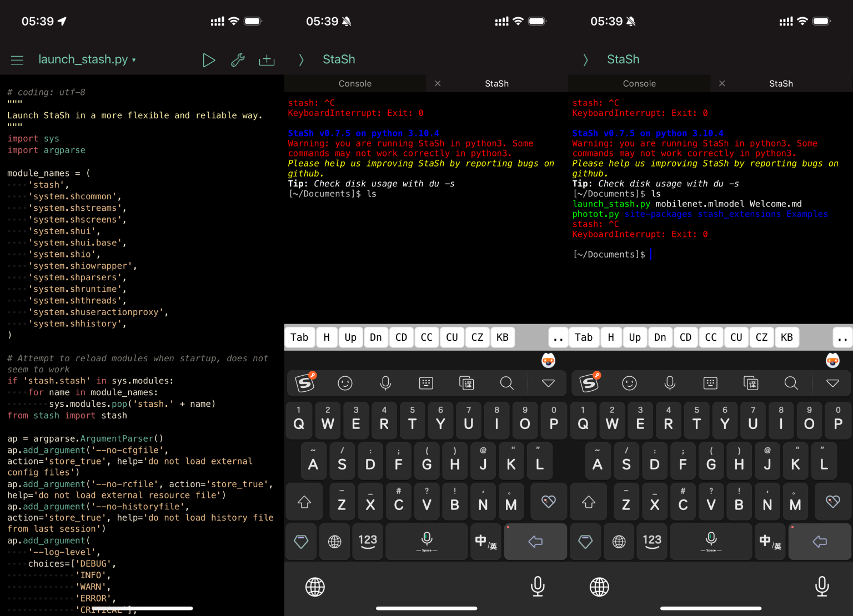
Task: Open the emoji panel on the keyboard toolbar
Action: click(x=345, y=383)
